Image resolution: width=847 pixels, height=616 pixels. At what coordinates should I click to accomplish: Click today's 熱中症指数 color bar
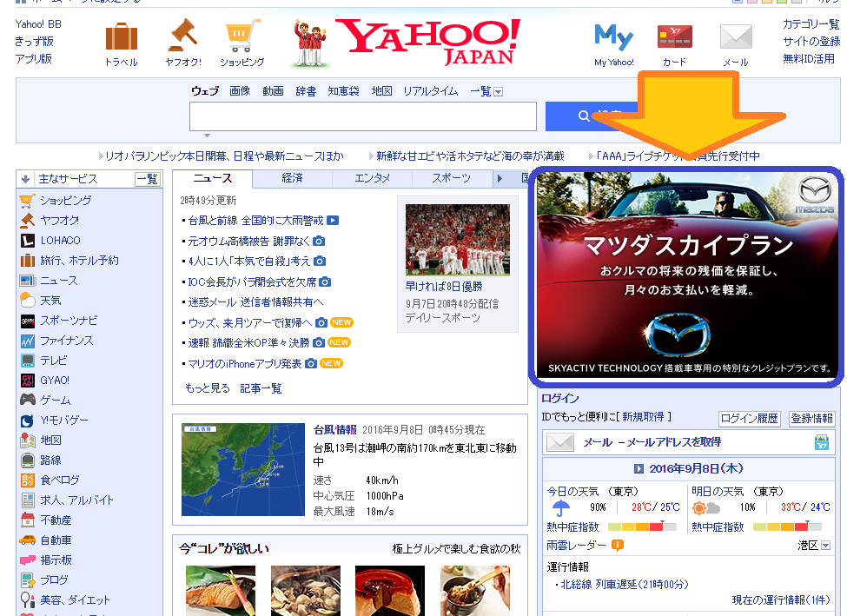tap(643, 527)
